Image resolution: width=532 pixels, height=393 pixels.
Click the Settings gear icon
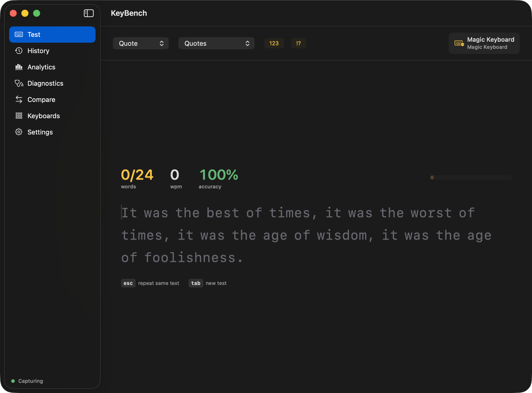point(19,132)
